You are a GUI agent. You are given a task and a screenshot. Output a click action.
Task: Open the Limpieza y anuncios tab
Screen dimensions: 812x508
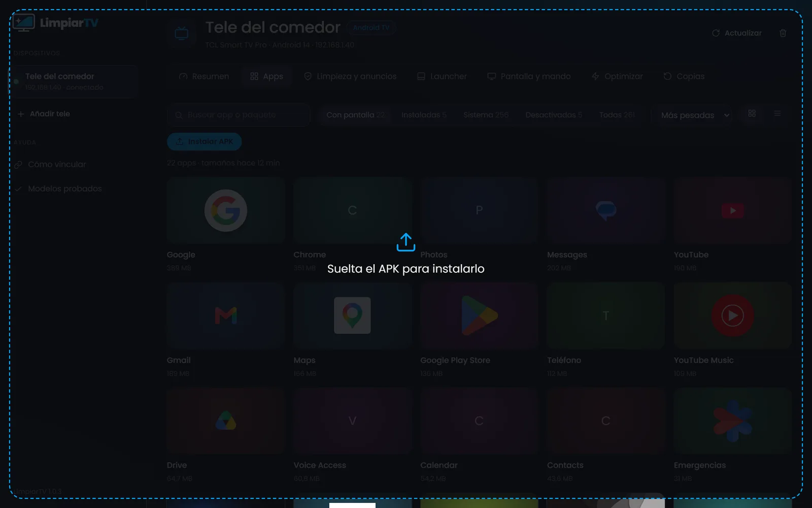click(x=350, y=76)
